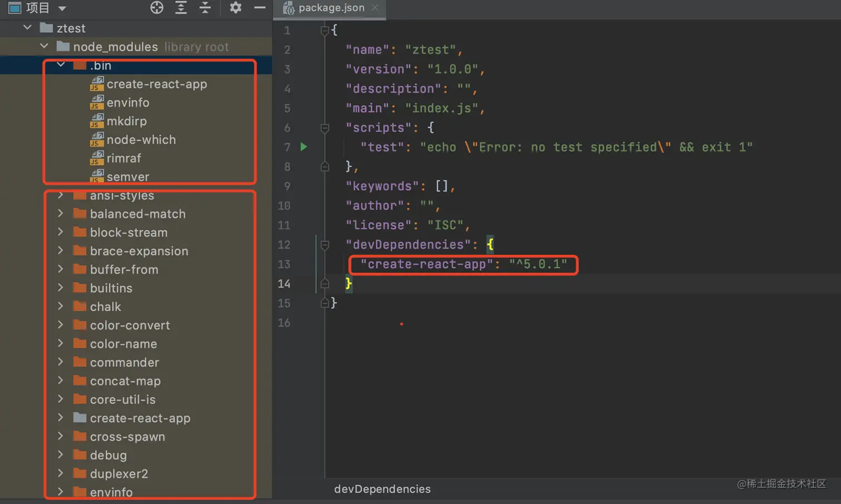841x504 pixels.
Task: Click the expand all icon in project toolbar
Action: tap(181, 8)
